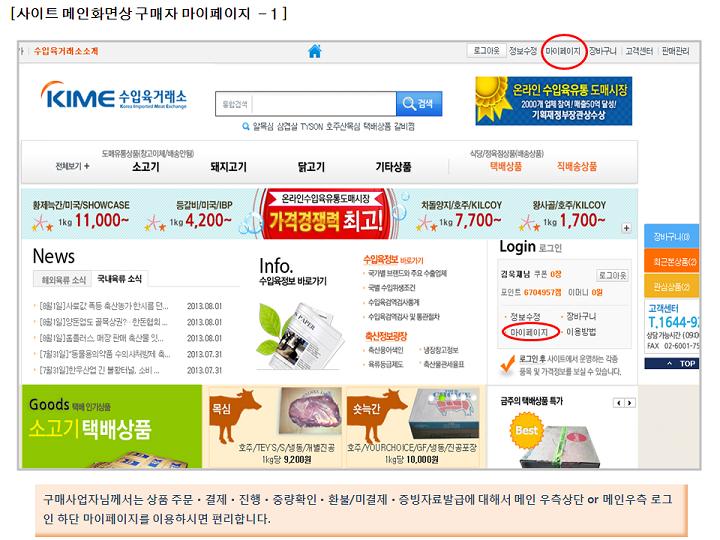Switch to the 국내육류 소식 news tab
The height and width of the screenshot is (540, 720).
(x=119, y=279)
